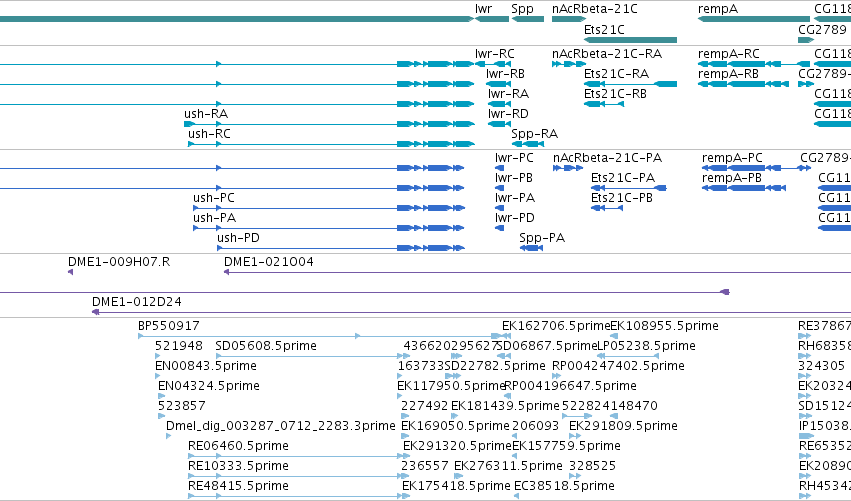This screenshot has width=851, height=501.
Task: Click the SD05608.5prime EST label
Action: (266, 346)
